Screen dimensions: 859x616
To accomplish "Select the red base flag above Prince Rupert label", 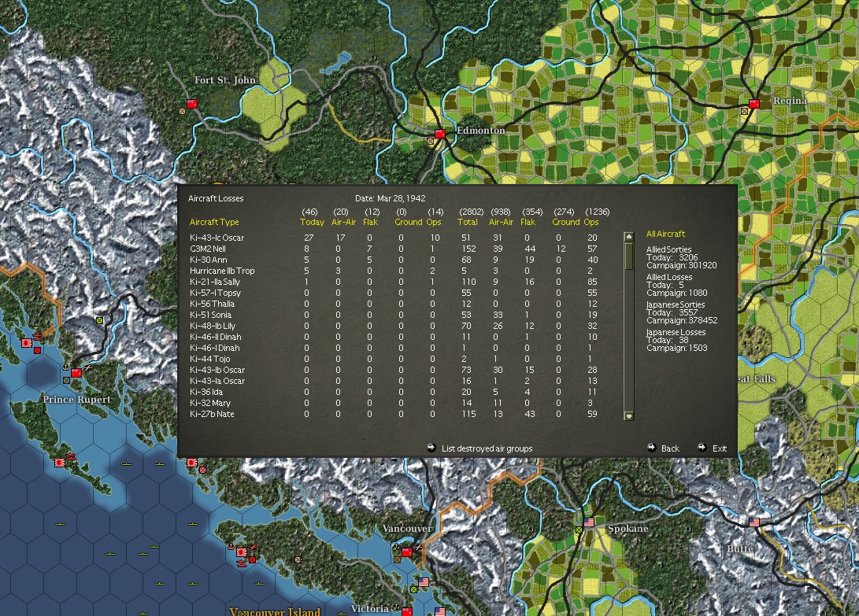I will pyautogui.click(x=76, y=373).
